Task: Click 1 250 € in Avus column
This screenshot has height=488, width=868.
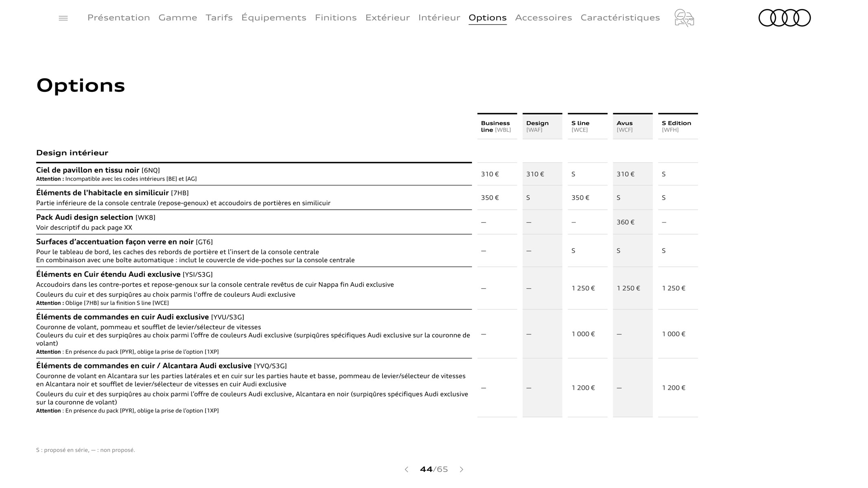Action: tap(628, 288)
